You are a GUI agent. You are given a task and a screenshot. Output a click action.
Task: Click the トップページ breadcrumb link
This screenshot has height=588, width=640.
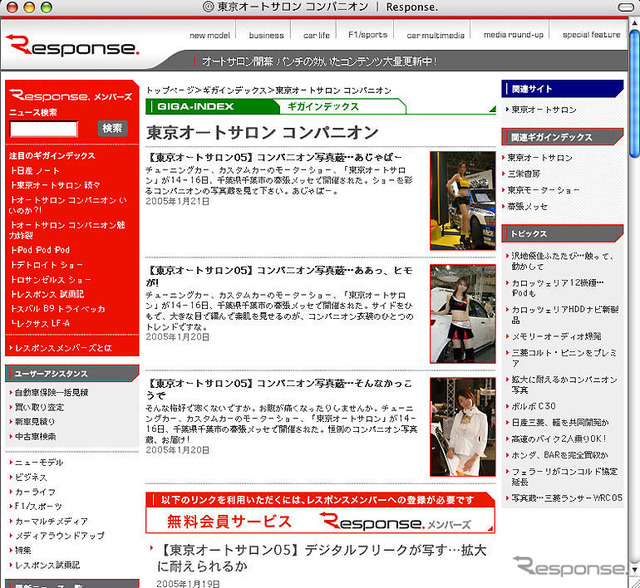pyautogui.click(x=170, y=90)
